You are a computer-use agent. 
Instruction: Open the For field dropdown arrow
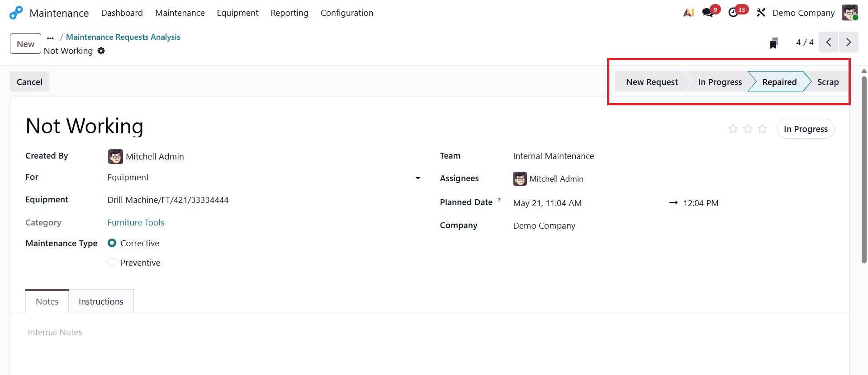point(418,178)
